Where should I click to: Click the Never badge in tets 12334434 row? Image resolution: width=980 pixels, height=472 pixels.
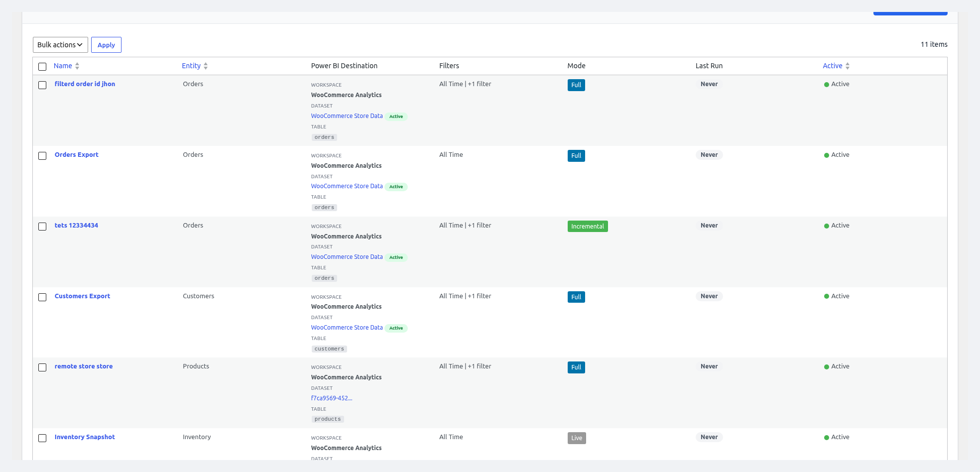coord(709,226)
